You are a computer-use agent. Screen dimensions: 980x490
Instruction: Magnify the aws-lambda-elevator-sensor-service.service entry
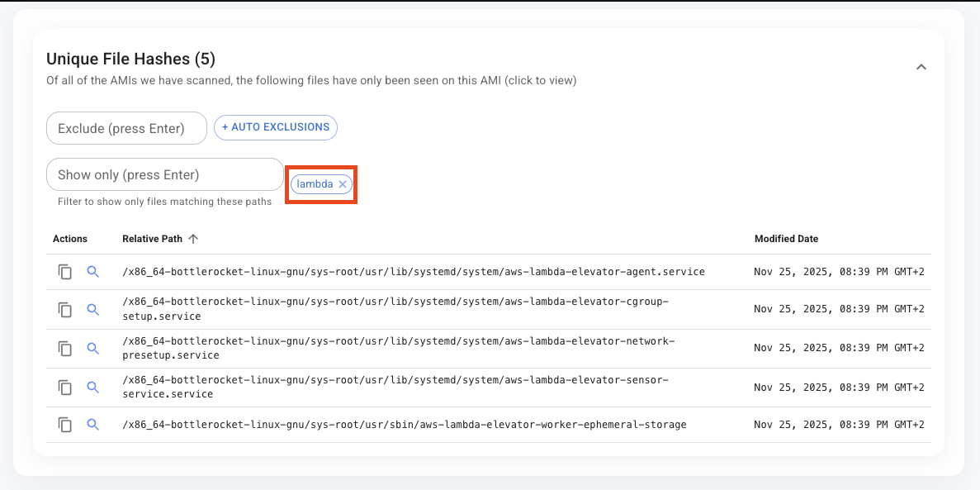point(92,387)
